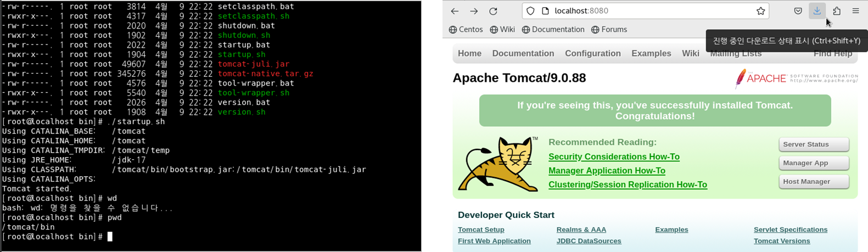
Task: Open the Documentation bookmark in bookmarks toolbar
Action: point(553,30)
